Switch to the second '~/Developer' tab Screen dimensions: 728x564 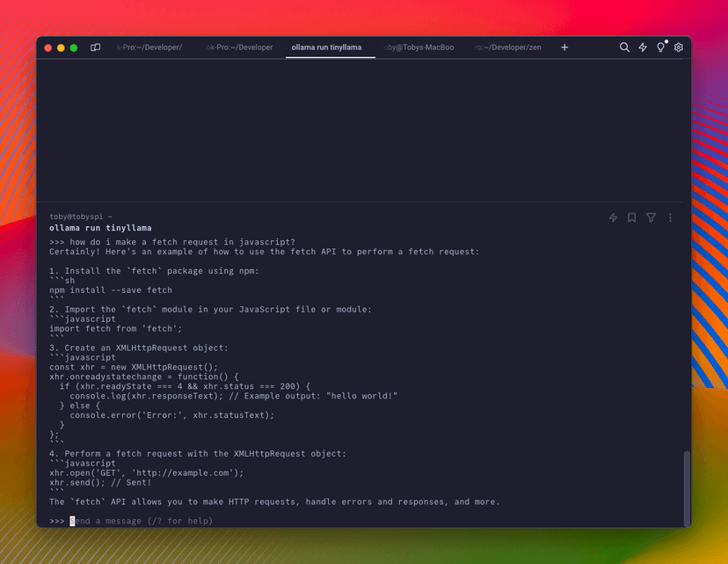click(x=239, y=48)
